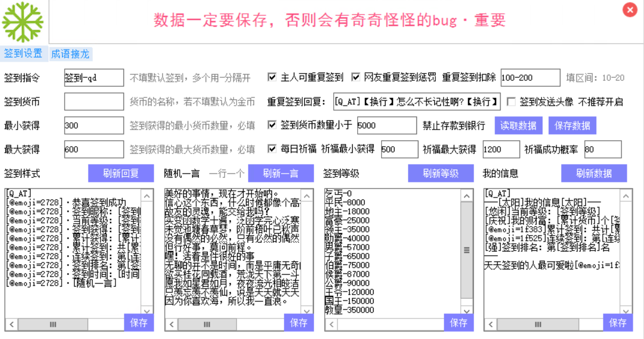Disable the 网友重复签到惩罚 checkbox

point(356,77)
